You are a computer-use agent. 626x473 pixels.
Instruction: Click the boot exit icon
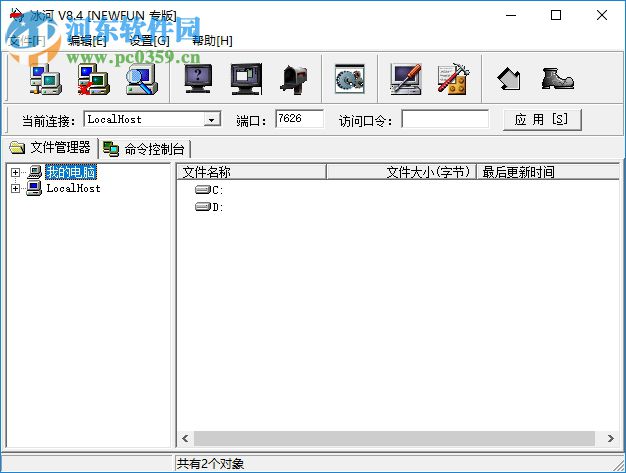[x=557, y=79]
